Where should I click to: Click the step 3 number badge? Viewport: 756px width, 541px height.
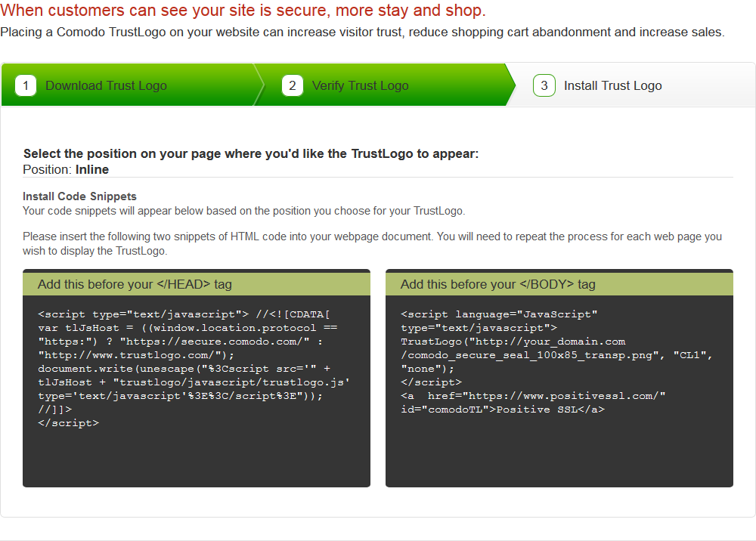click(x=544, y=85)
